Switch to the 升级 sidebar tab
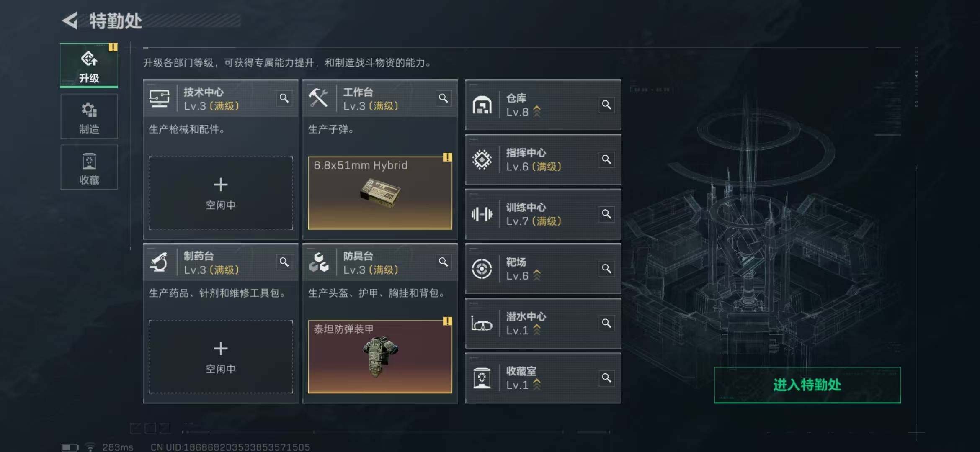This screenshot has width=980, height=452. [89, 65]
